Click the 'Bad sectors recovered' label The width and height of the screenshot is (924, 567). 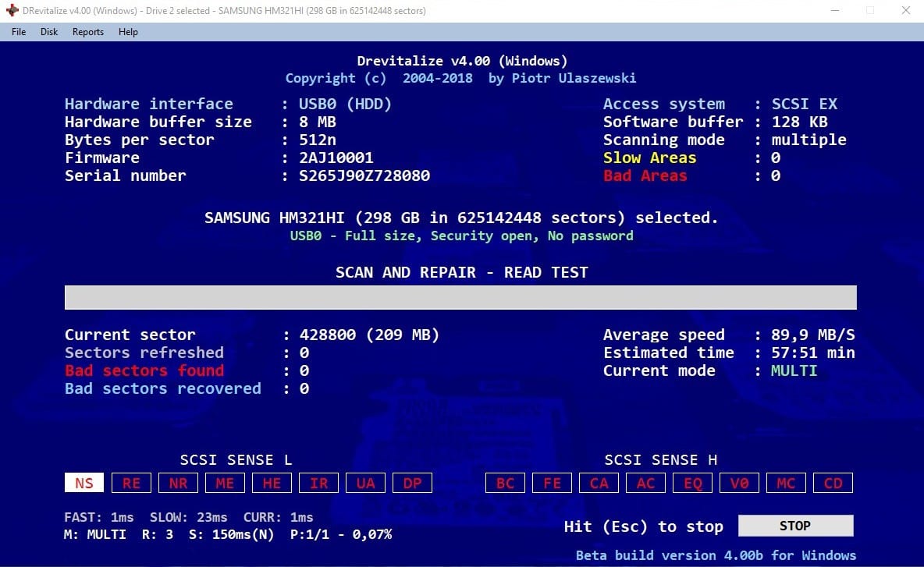tap(162, 388)
